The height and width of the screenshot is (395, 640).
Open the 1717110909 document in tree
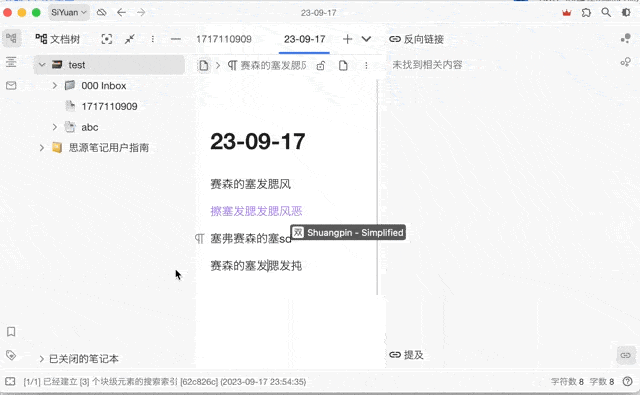pos(109,107)
